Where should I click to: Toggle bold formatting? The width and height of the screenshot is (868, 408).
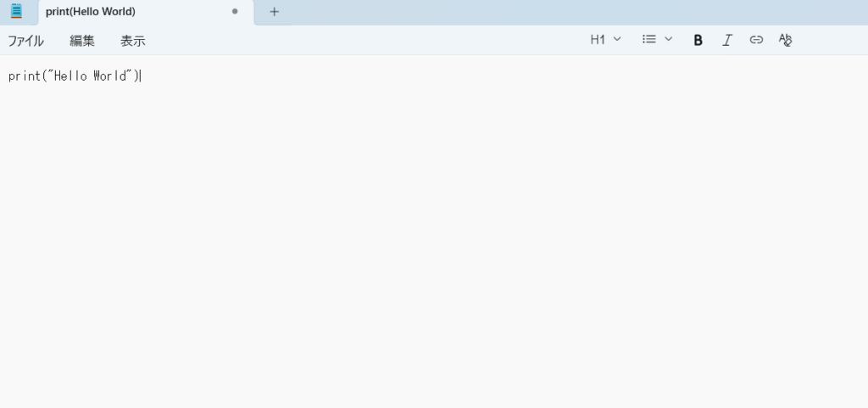pyautogui.click(x=698, y=40)
